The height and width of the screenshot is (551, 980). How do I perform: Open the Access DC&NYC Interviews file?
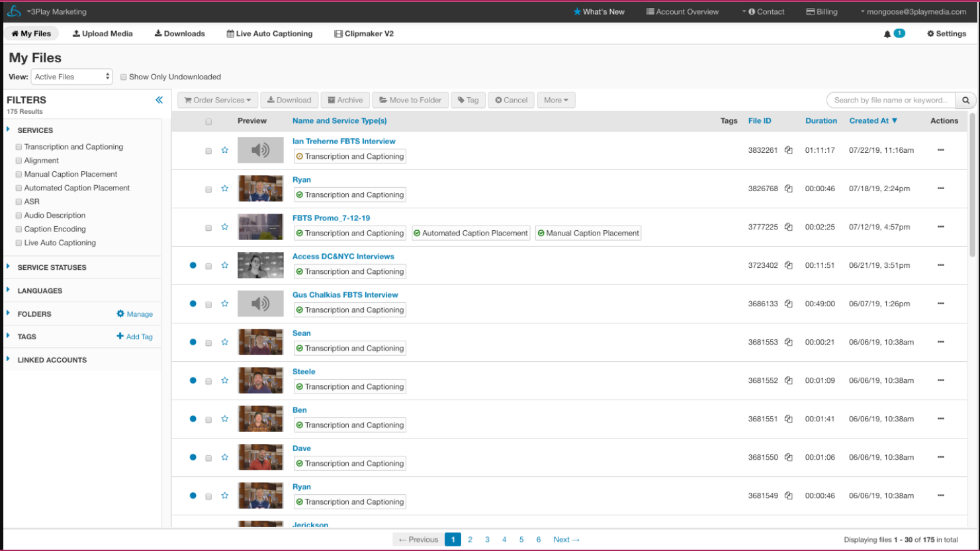click(343, 257)
